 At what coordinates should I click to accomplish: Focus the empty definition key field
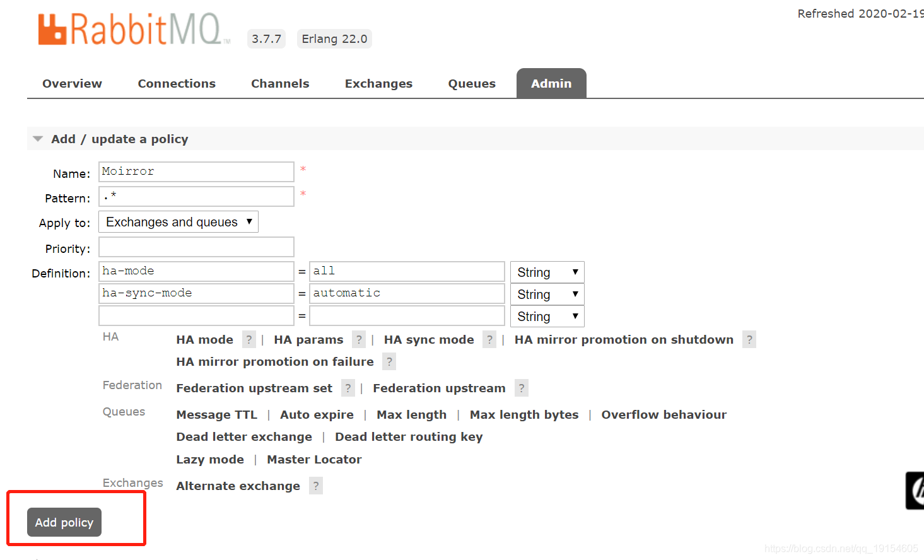196,316
